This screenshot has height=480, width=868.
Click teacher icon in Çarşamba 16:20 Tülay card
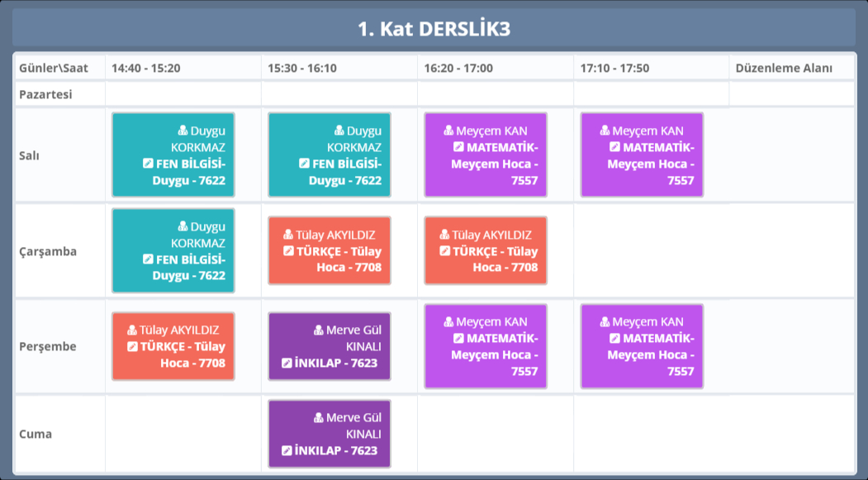444,235
